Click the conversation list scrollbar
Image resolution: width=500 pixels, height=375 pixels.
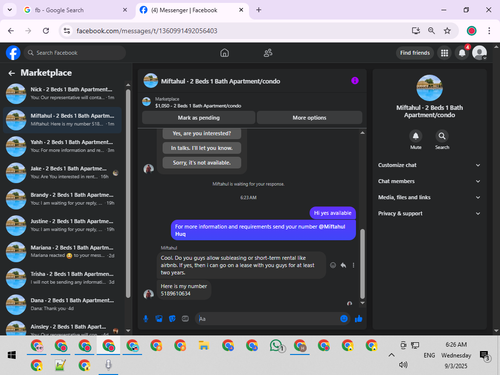tap(128, 193)
